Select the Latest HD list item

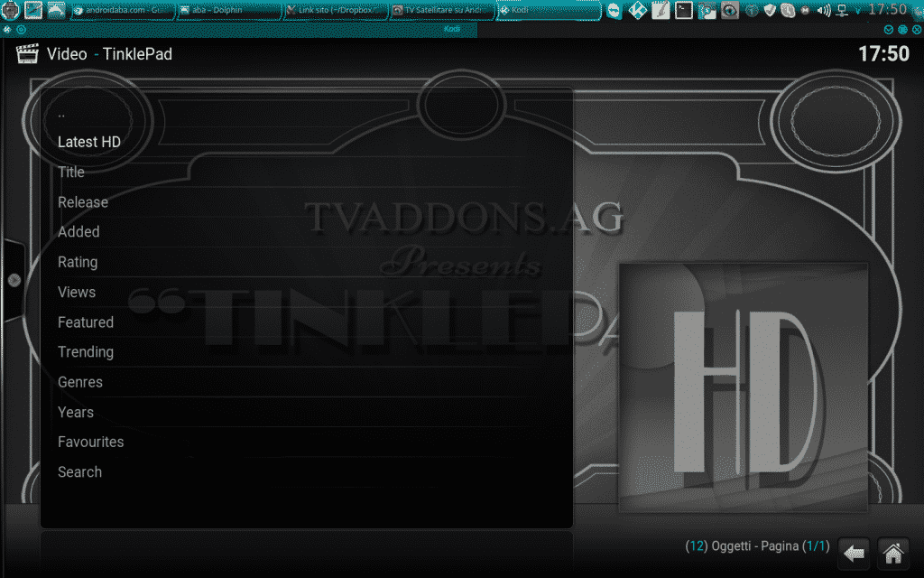pyautogui.click(x=307, y=142)
